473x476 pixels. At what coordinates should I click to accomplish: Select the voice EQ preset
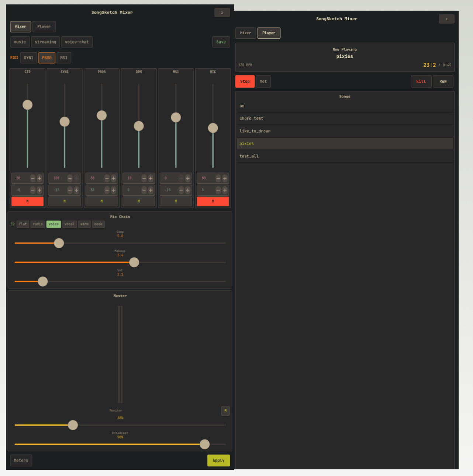(53, 224)
